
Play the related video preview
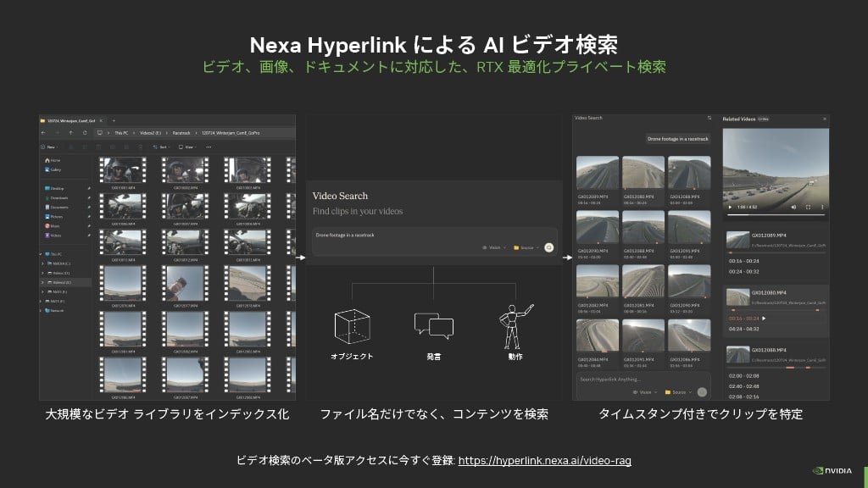(x=729, y=207)
